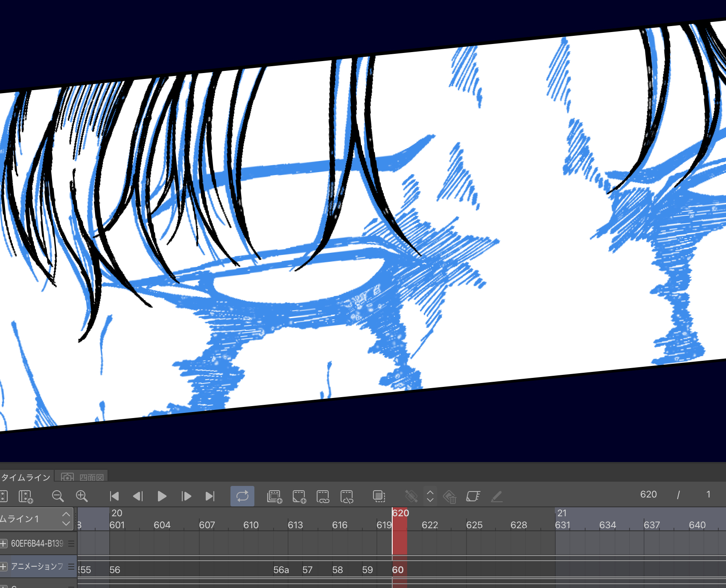This screenshot has width=726, height=588.
Task: Open the タイムライン1 timeline selector dropdown
Action: pyautogui.click(x=66, y=519)
